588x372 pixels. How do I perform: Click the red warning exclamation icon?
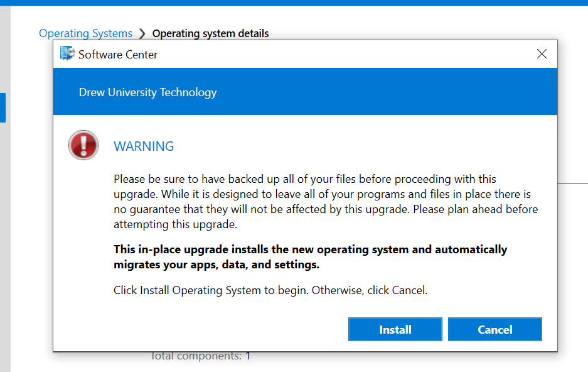(83, 145)
